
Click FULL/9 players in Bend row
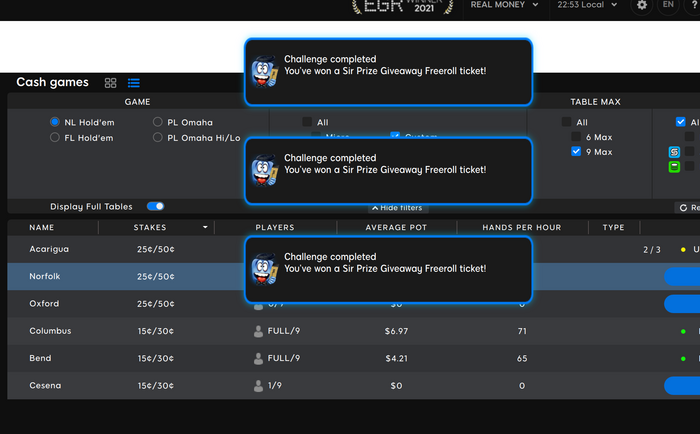284,358
